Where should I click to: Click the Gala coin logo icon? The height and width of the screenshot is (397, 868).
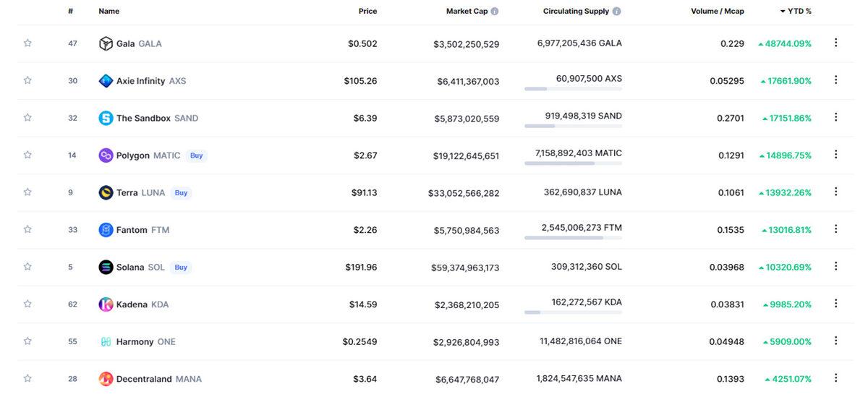point(106,43)
